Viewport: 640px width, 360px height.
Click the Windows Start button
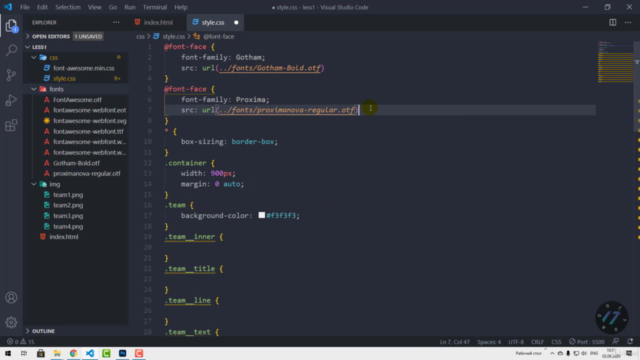pyautogui.click(x=8, y=353)
